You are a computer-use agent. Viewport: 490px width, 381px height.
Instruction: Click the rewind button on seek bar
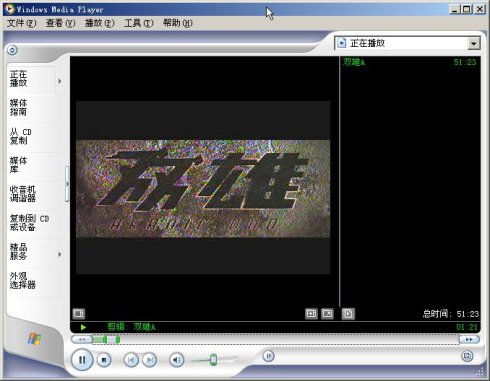click(x=82, y=339)
